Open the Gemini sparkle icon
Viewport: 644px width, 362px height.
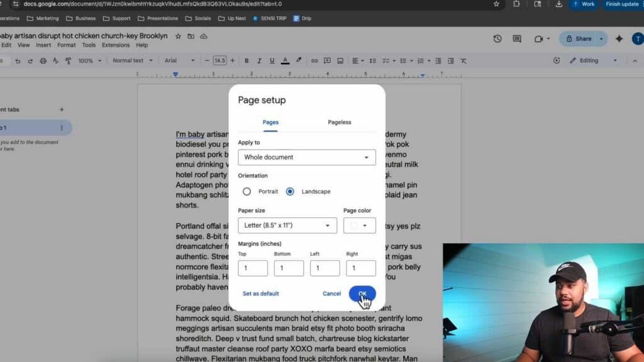(x=619, y=38)
